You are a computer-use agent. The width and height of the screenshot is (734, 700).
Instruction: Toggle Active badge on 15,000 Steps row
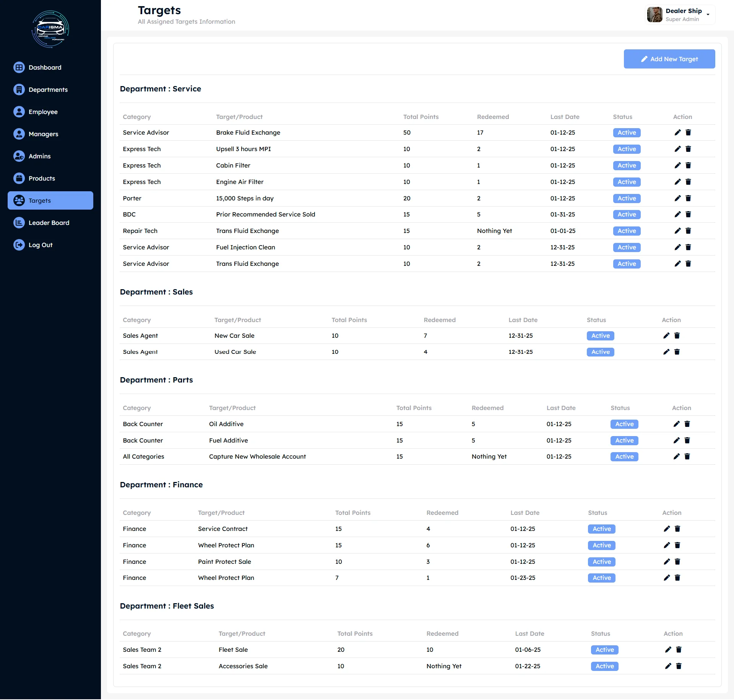click(627, 198)
